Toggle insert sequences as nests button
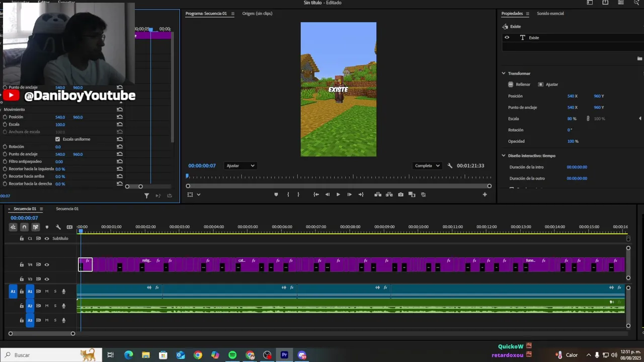This screenshot has width=644, height=362. [13, 227]
